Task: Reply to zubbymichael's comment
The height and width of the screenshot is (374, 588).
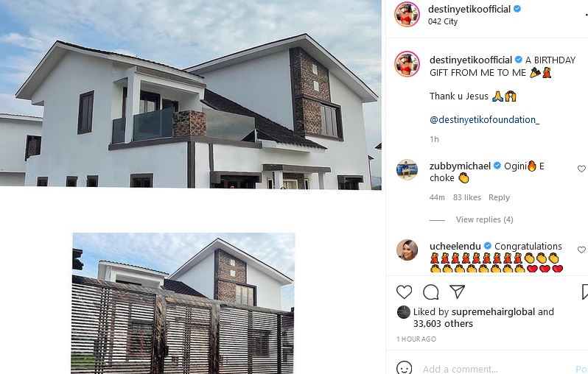Action: (x=499, y=197)
